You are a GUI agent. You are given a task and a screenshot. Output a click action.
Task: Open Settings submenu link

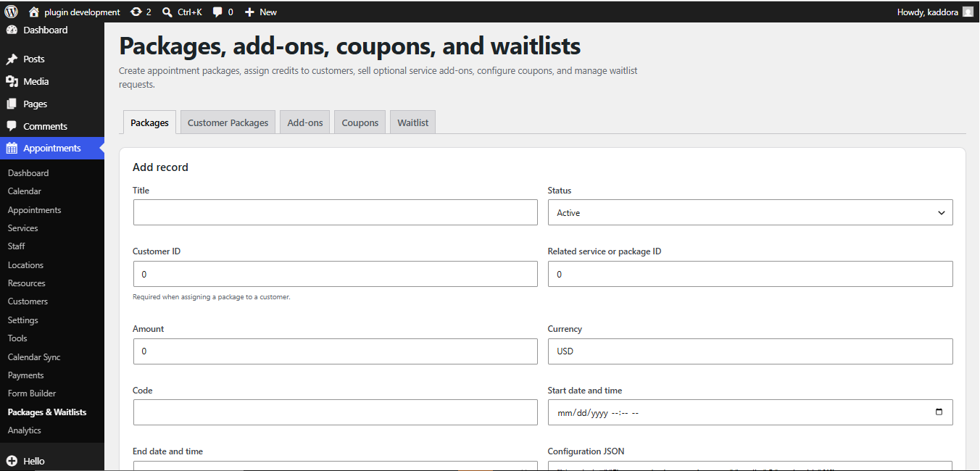coord(23,320)
